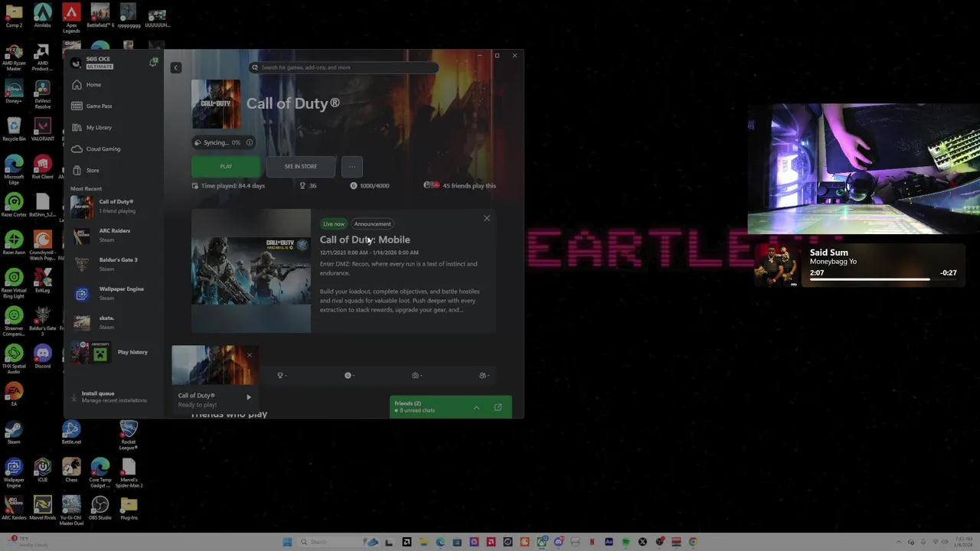Image resolution: width=980 pixels, height=551 pixels.
Task: Open Game Pass in the sidebar
Action: 92,106
